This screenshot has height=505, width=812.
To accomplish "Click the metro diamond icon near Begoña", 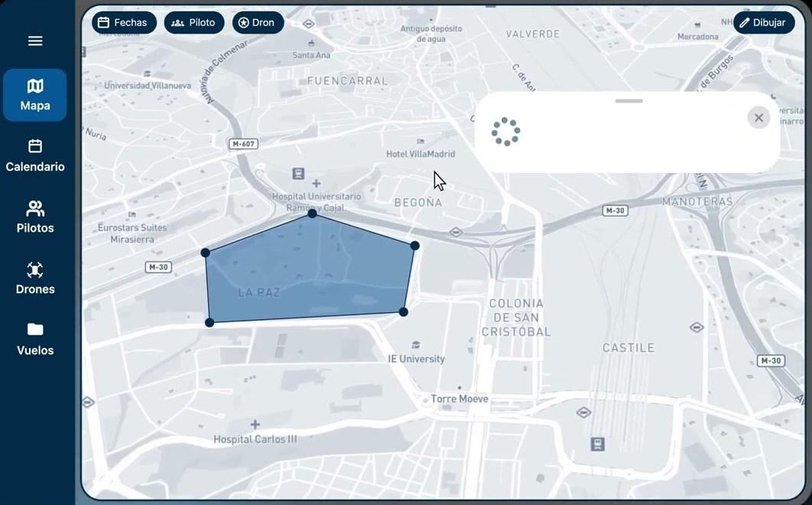I will pyautogui.click(x=456, y=232).
